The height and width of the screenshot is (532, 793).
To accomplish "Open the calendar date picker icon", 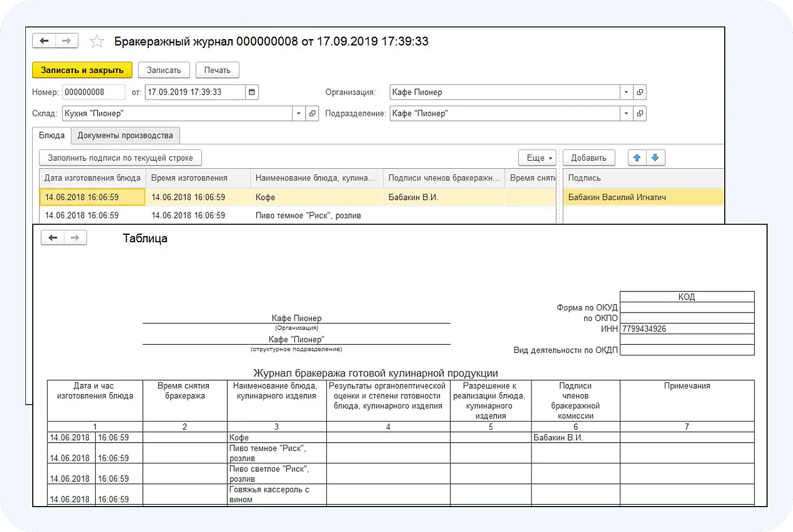I will (252, 92).
